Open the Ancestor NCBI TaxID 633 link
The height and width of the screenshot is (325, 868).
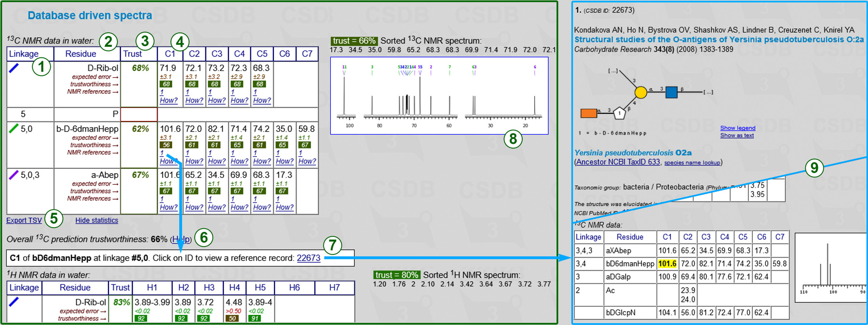(x=618, y=162)
